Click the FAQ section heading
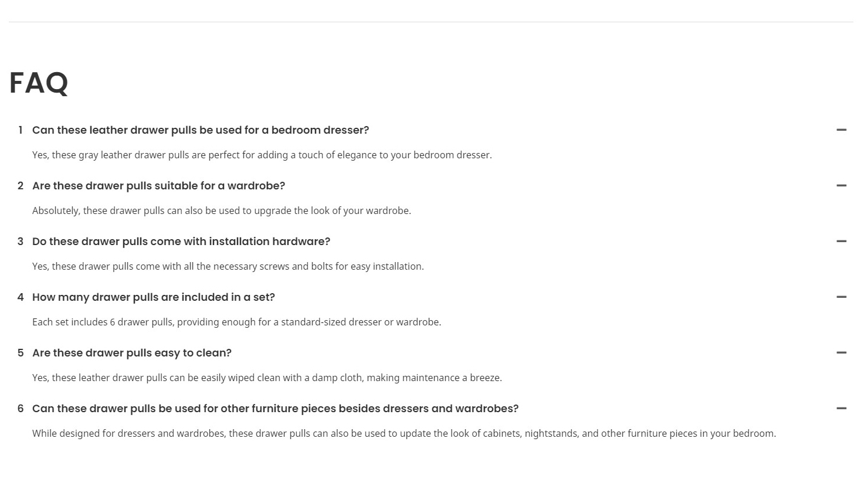 click(39, 83)
